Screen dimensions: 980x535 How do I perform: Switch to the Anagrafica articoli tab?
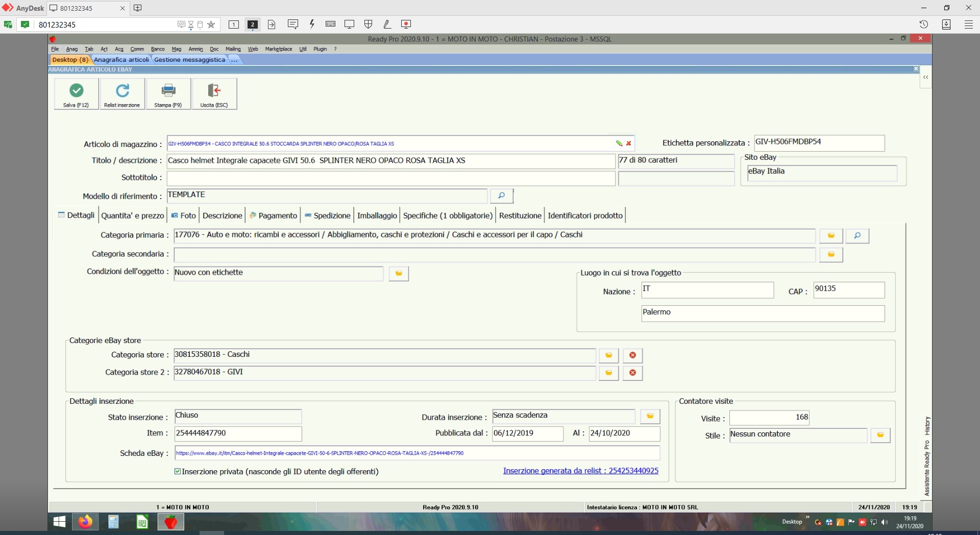(121, 60)
